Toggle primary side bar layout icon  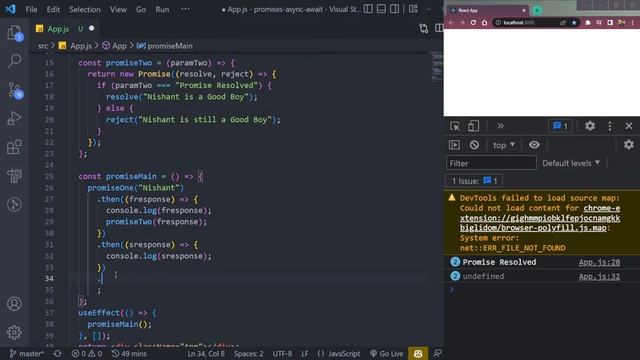click(x=368, y=9)
